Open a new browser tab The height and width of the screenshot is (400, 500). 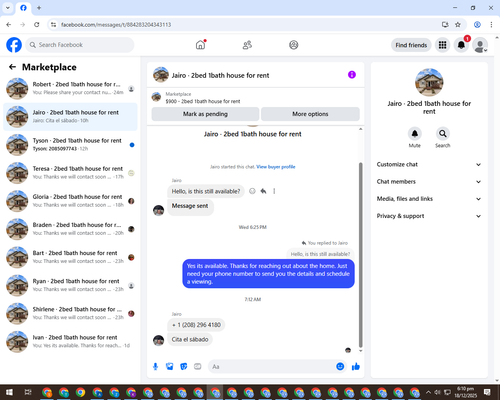point(39,8)
